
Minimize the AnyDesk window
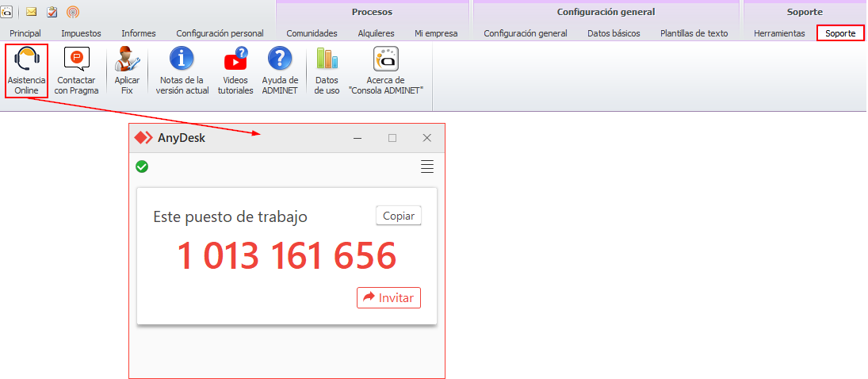coord(358,138)
